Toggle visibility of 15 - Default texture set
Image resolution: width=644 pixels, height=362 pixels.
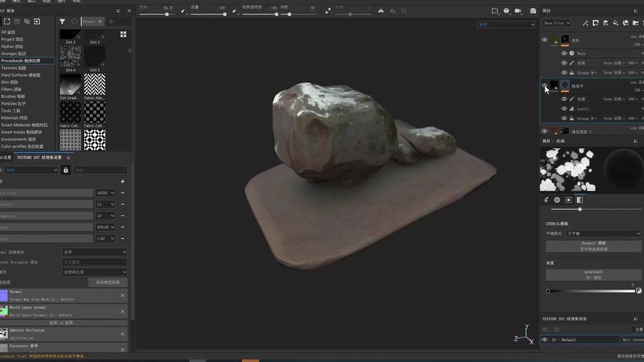[x=545, y=340]
